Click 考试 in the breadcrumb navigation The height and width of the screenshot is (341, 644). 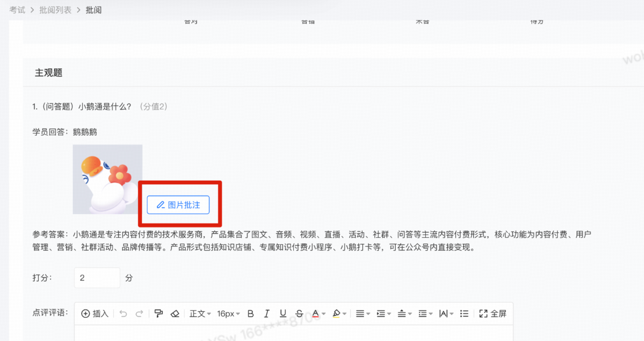tap(17, 9)
